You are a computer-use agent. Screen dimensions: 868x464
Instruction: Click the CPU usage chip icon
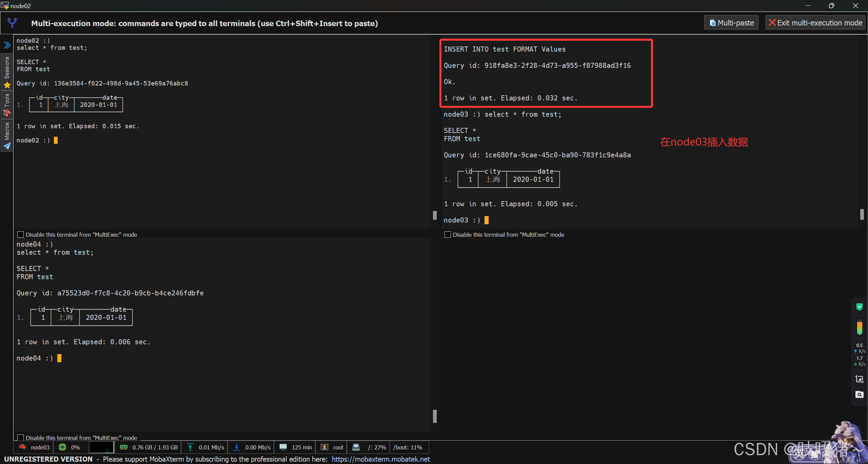(62, 447)
